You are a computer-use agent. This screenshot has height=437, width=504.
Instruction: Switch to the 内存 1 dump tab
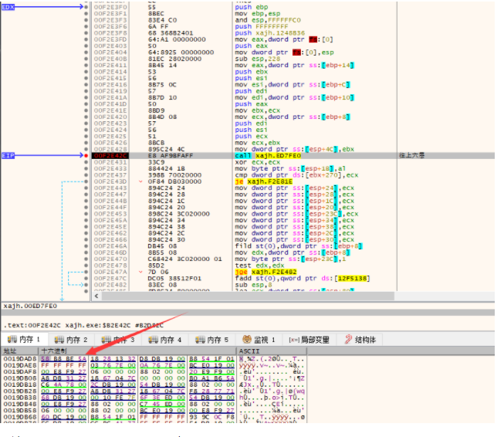[25, 340]
